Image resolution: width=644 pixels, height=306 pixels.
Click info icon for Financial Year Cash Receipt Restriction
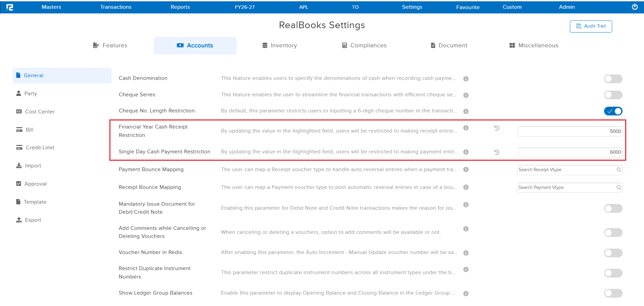[x=466, y=128]
